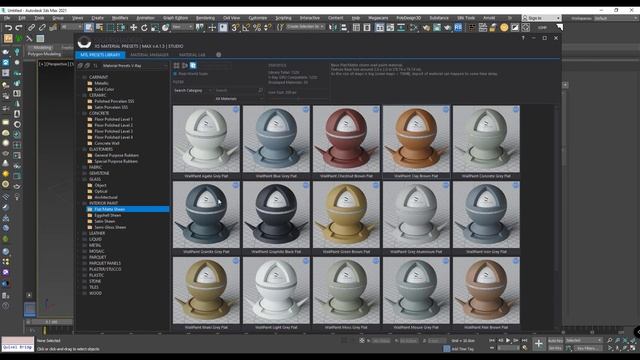The image size is (640, 360).
Task: Select the Eggshell Sheen folder
Action: 108,215
